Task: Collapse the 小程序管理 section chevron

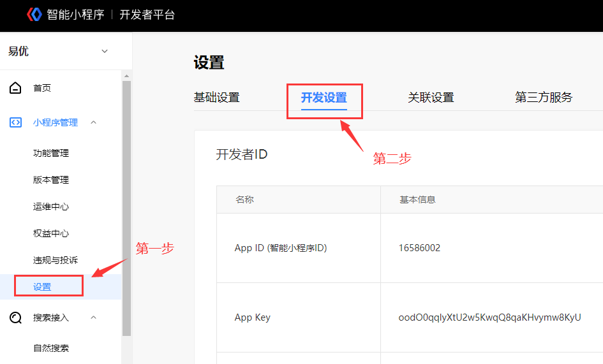Action: pos(94,122)
